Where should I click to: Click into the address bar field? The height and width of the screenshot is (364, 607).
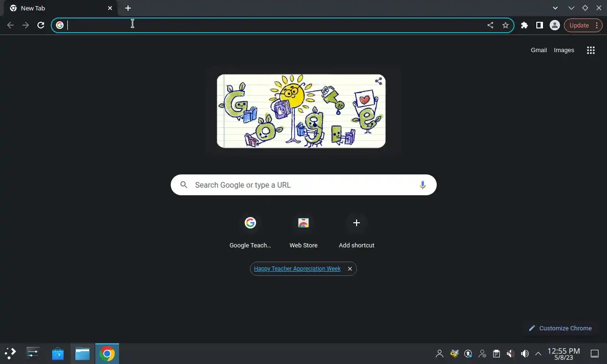[x=275, y=25]
